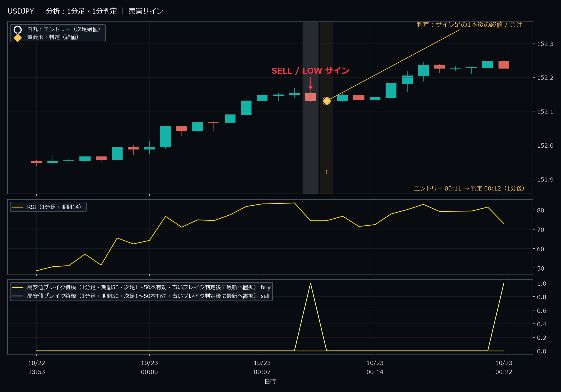Screen dimensions: 561x392
Task: Click the 0.0 tick on the signal axis
Action: coord(542,352)
